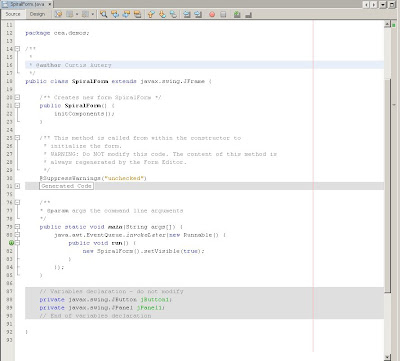The height and width of the screenshot is (361, 400).
Task: Click the Back navigation icon
Action: coord(69,14)
